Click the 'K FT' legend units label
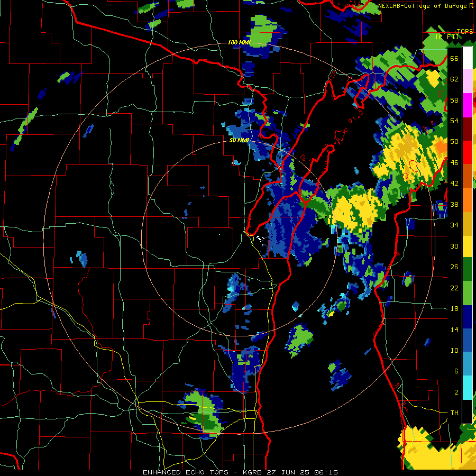 pyautogui.click(x=447, y=36)
